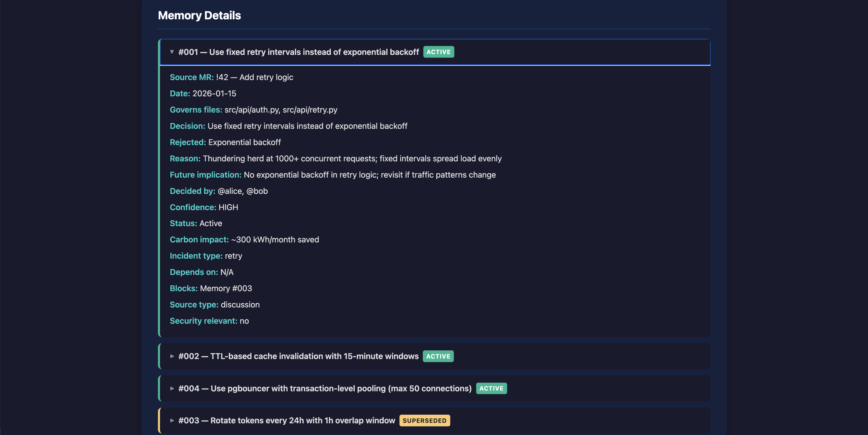Screen dimensions: 868x435
Task: Click the ACTIVE badge on memory #002
Action: [438, 356]
